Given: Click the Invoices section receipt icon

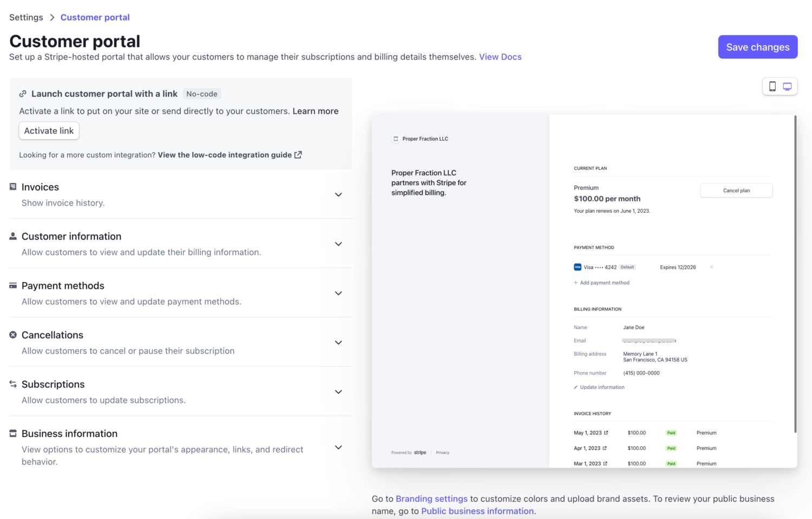Looking at the screenshot, I should 13,187.
